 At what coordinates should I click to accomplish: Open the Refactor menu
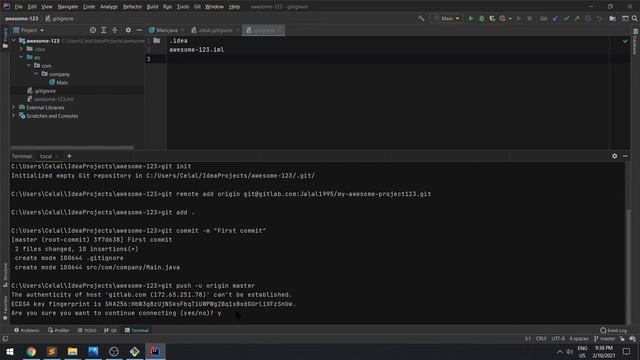coord(132,7)
